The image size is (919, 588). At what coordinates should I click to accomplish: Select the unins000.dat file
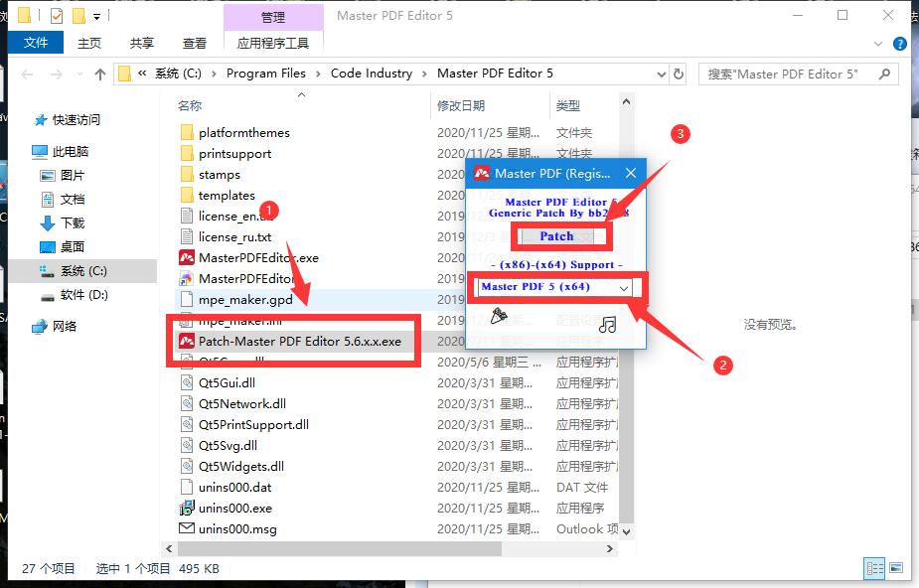tap(234, 488)
